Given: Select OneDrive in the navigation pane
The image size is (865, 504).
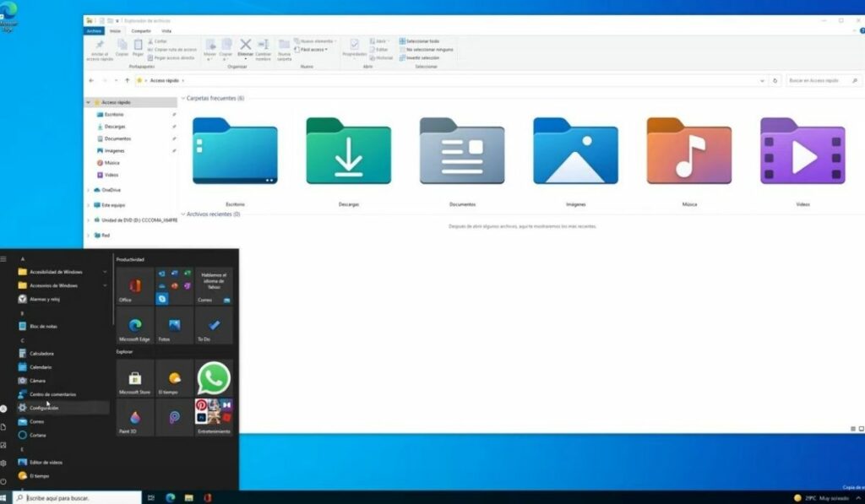Looking at the screenshot, I should point(111,190).
